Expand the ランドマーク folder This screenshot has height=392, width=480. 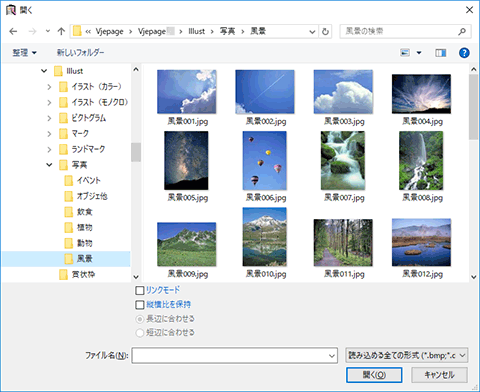coord(49,149)
